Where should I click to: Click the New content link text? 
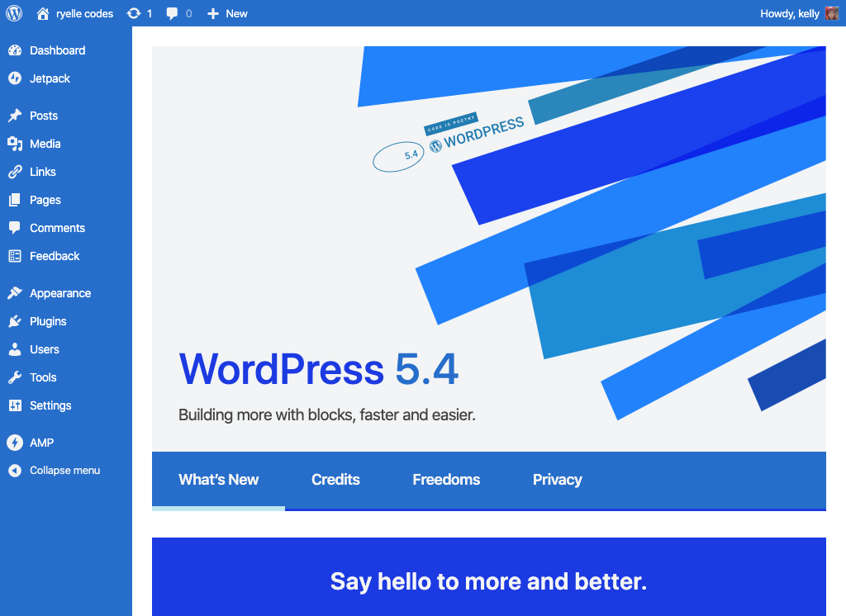click(x=236, y=13)
